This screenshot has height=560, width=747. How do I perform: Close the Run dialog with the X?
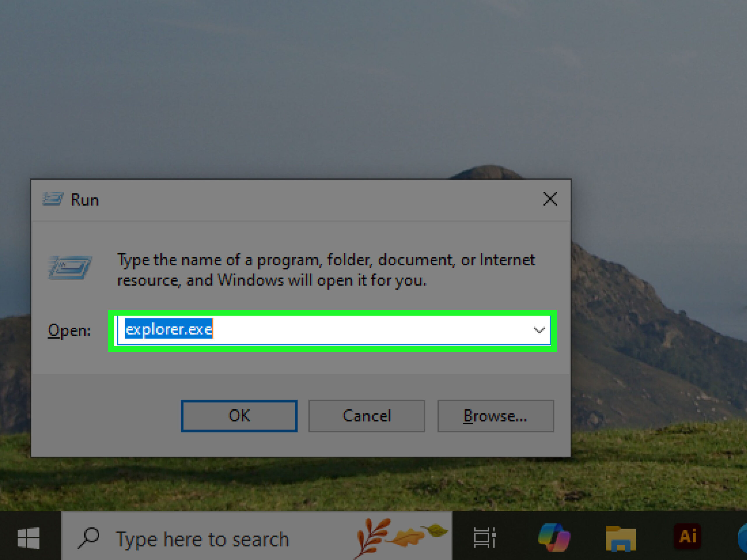pyautogui.click(x=550, y=199)
